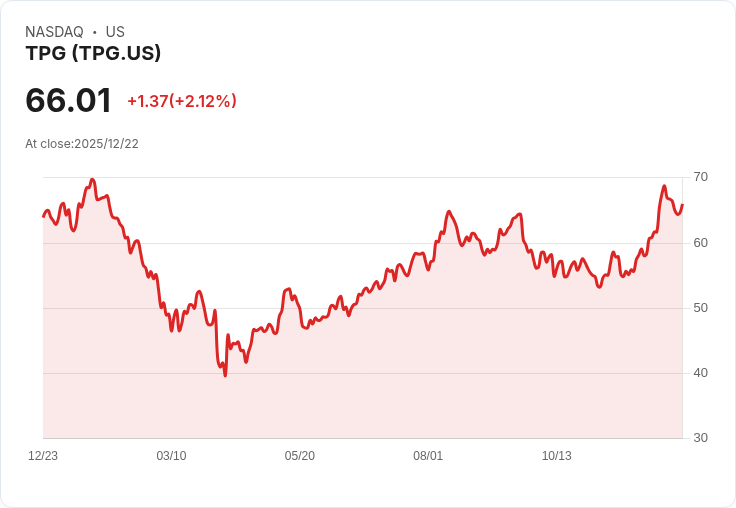
Task: Click the red line peak just after 08/01
Action: point(448,212)
